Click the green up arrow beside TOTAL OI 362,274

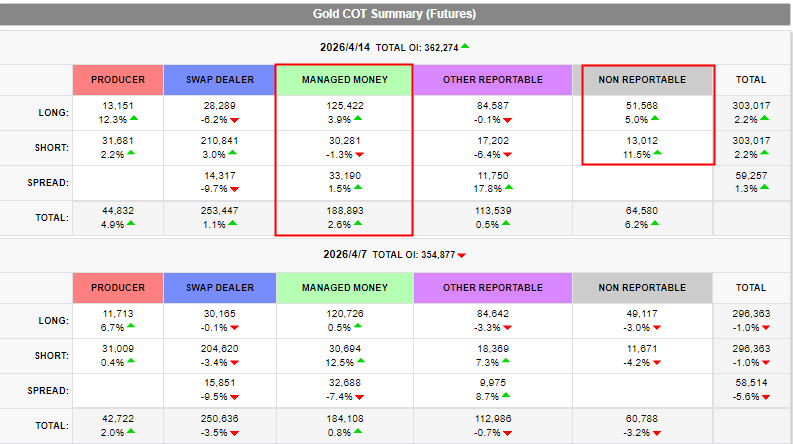(x=465, y=46)
